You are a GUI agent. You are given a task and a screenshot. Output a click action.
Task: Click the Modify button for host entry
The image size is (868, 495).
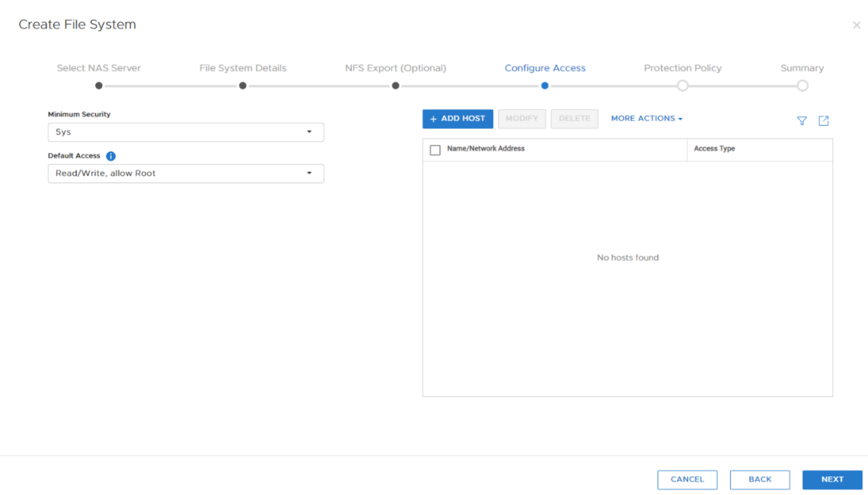tap(522, 118)
